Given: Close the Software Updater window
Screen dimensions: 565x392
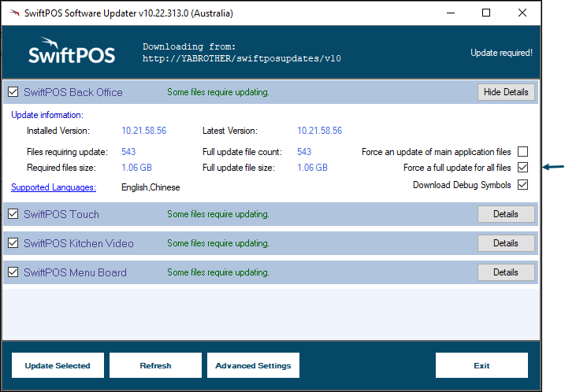Looking at the screenshot, I should coord(522,13).
